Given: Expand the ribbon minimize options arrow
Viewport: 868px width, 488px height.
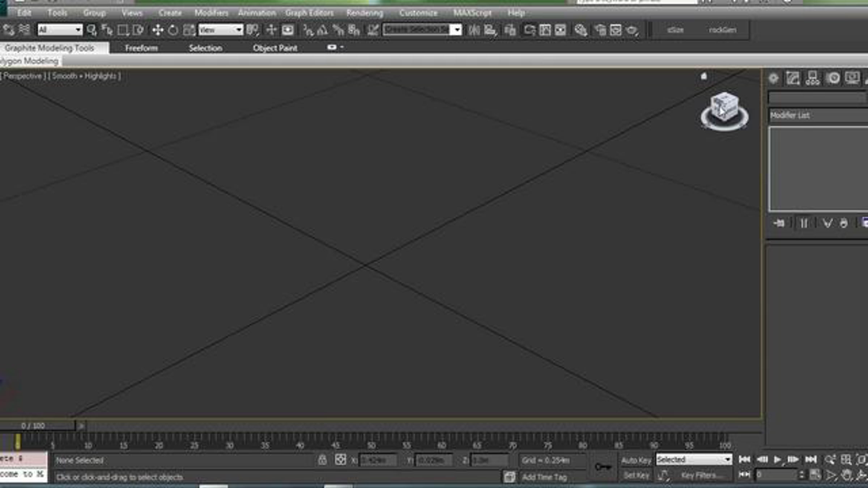Looking at the screenshot, I should [x=342, y=47].
